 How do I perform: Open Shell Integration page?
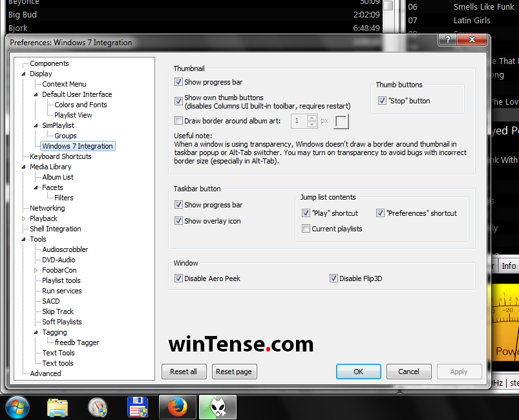[56, 229]
